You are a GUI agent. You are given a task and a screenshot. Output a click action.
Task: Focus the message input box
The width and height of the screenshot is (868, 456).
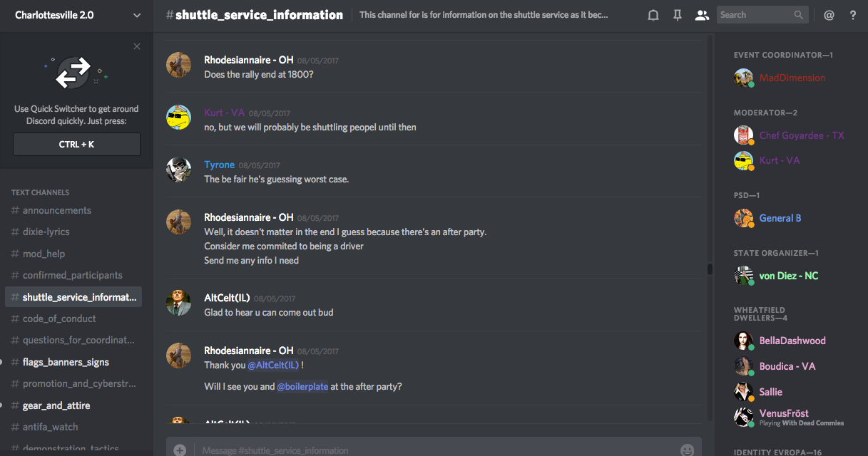click(x=428, y=450)
